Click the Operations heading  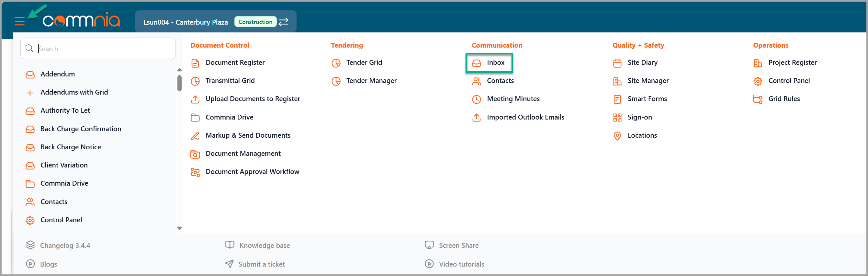pos(771,45)
